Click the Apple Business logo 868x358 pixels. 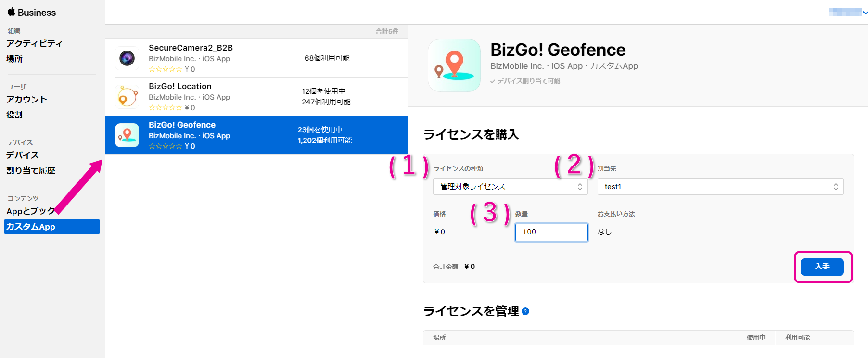(x=32, y=13)
